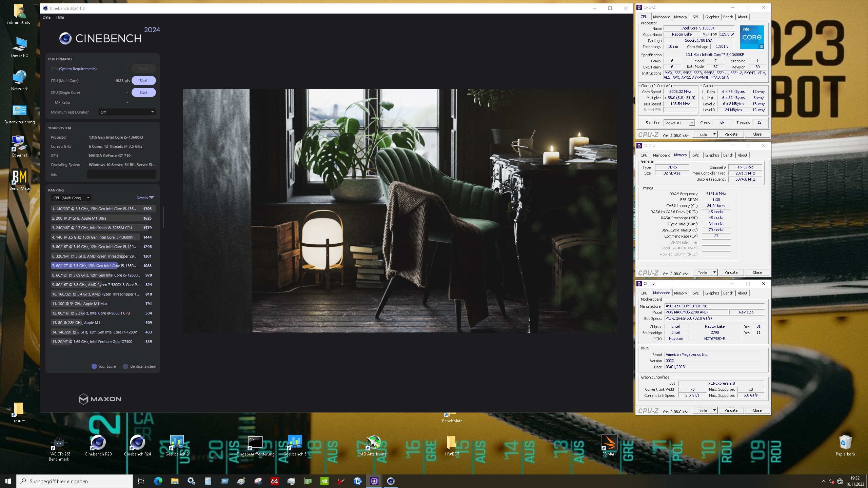Click Validate in the top CPU-Z window
Screen dimensions: 868x488
[x=731, y=134]
